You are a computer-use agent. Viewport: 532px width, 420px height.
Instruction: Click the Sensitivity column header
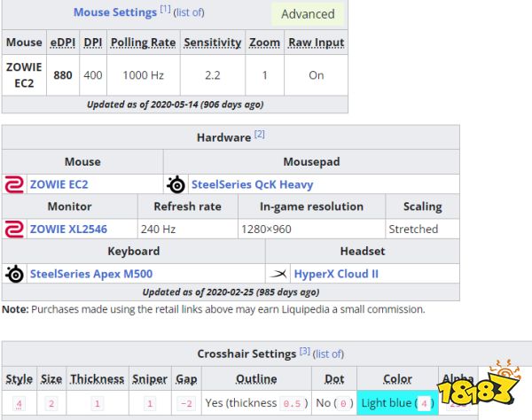(x=213, y=43)
